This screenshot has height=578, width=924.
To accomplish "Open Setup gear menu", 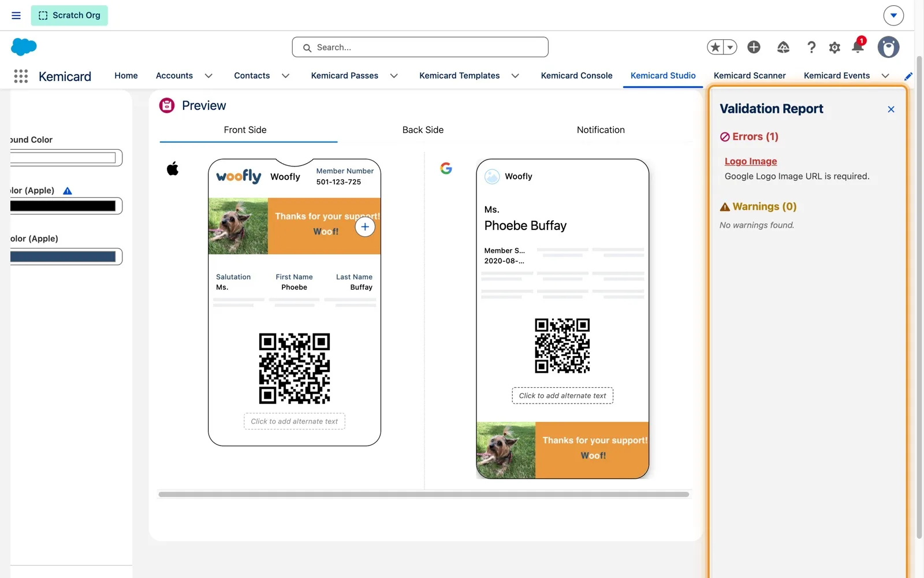I will tap(834, 47).
